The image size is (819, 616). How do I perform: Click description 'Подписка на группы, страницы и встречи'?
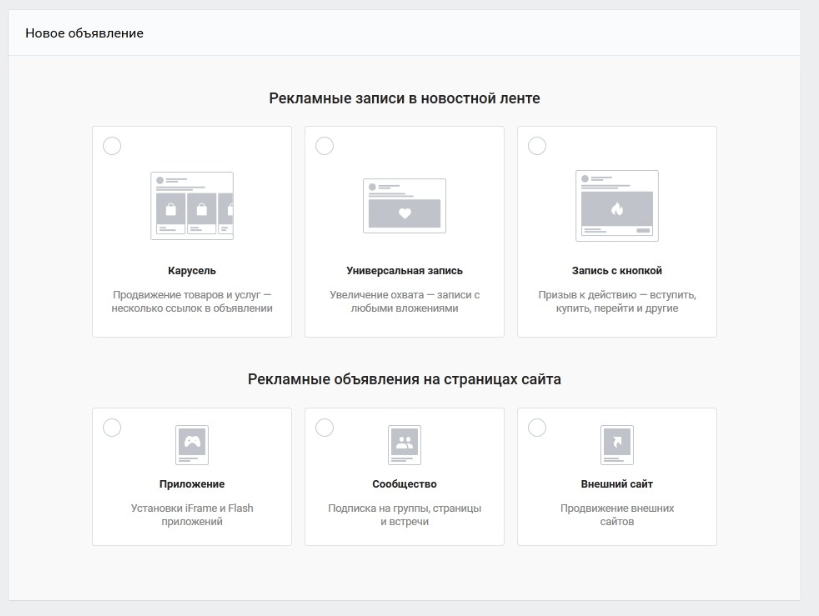tap(405, 515)
